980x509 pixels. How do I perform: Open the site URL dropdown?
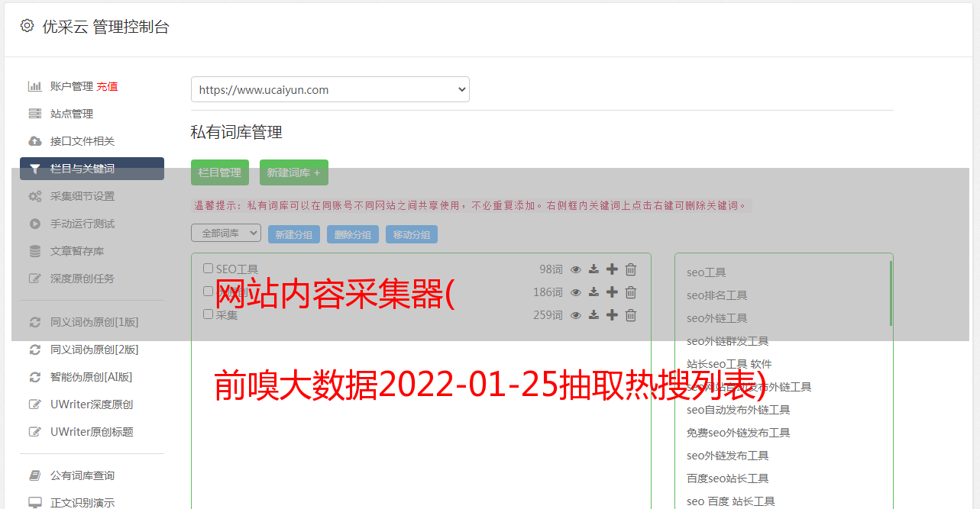330,89
